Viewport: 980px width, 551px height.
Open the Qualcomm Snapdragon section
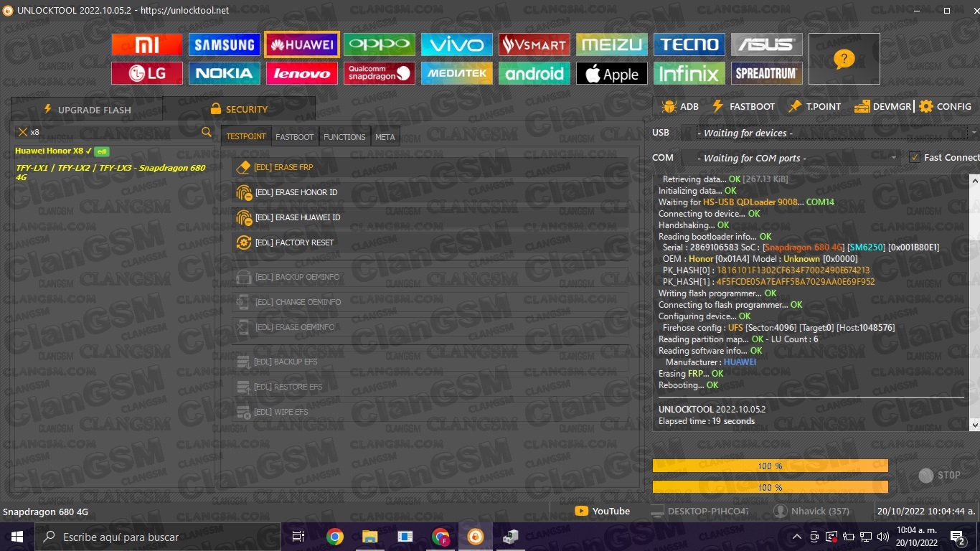379,73
